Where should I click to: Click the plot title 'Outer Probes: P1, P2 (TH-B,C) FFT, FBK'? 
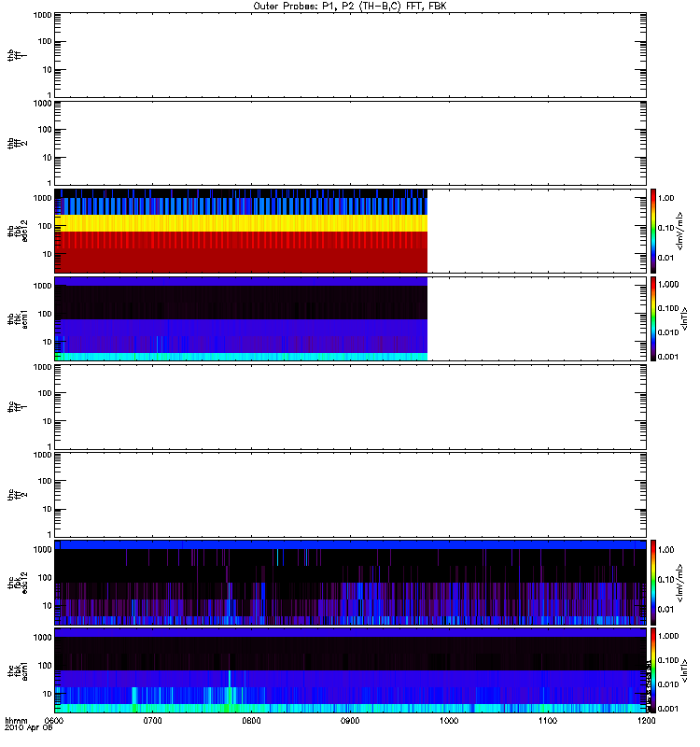[350, 7]
